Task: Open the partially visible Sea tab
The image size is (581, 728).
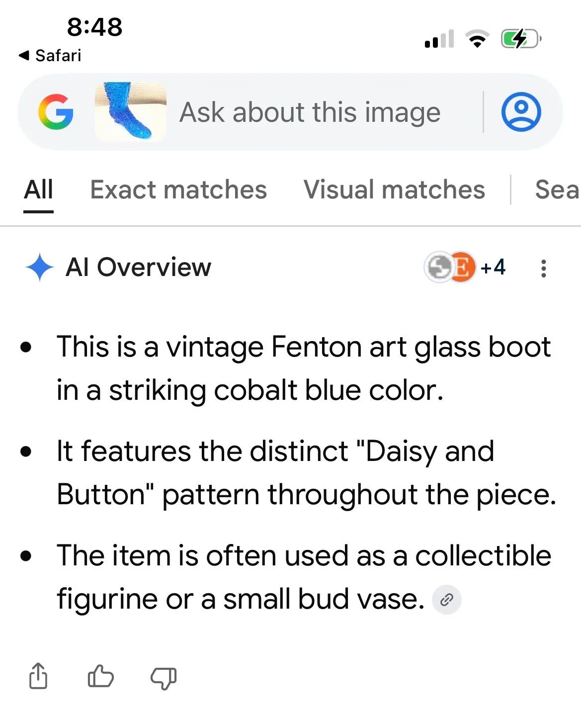Action: (x=557, y=190)
